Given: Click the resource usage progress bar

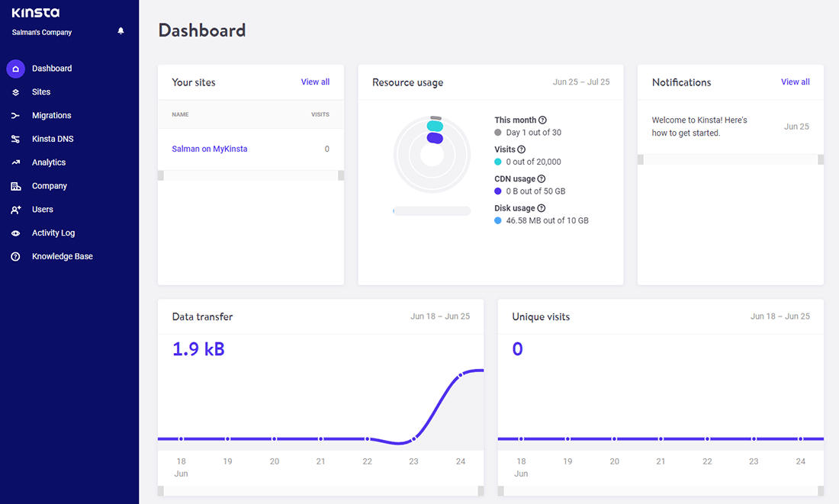Looking at the screenshot, I should tap(432, 210).
